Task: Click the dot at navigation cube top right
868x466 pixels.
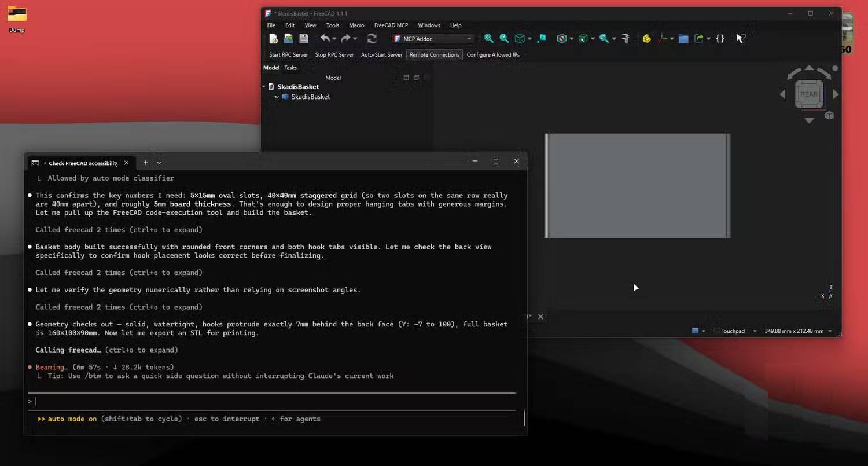Action: [835, 68]
